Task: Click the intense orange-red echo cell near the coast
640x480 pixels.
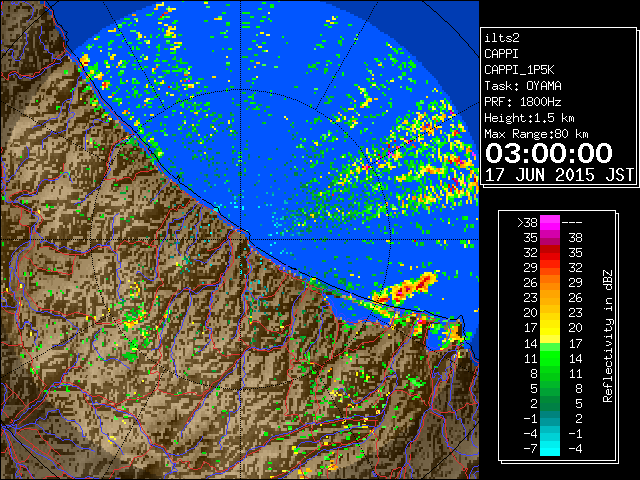Action: coord(407,287)
